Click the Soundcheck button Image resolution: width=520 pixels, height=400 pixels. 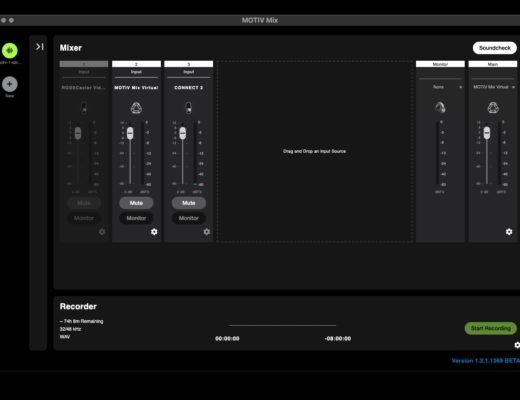(495, 48)
